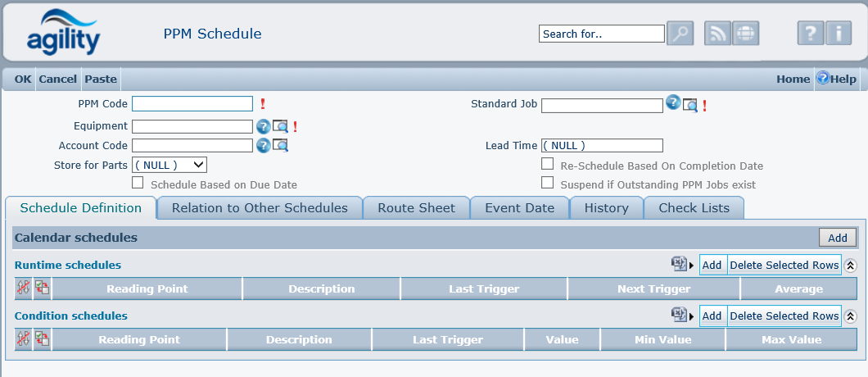Click the question mark icon in header

810,34
